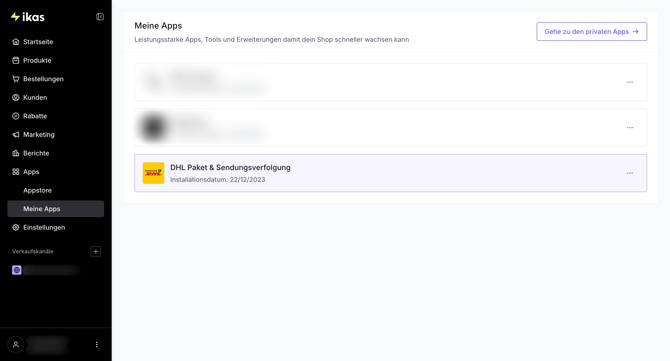The height and width of the screenshot is (361, 670).
Task: Click the blurred sales channel name
Action: [51, 270]
